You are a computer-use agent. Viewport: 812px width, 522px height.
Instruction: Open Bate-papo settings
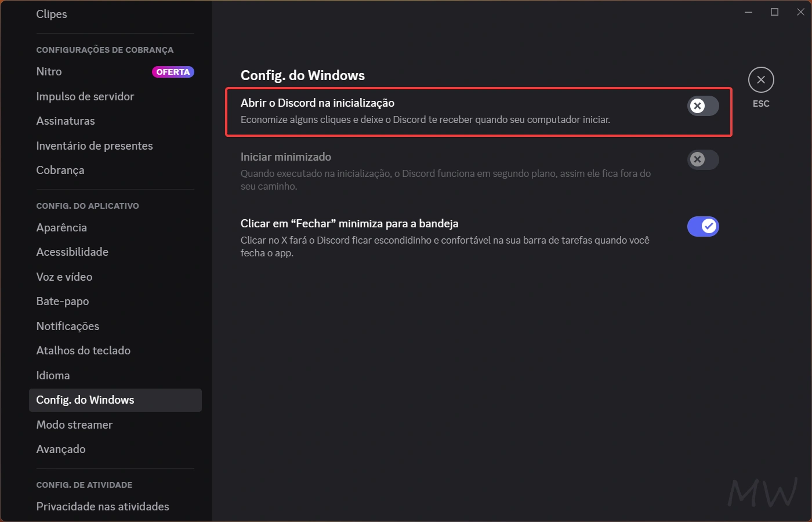(x=62, y=301)
